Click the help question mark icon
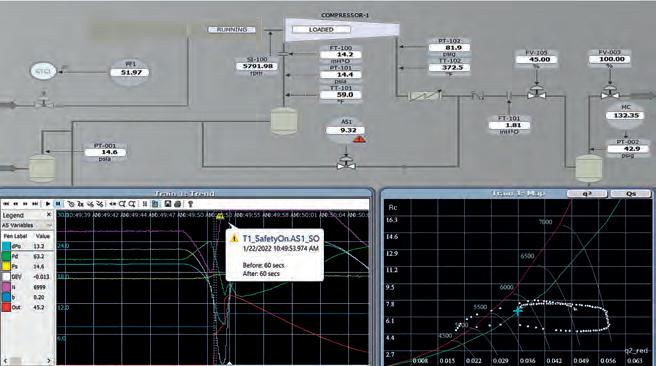Image resolution: width=656 pixels, height=366 pixels. (190, 204)
